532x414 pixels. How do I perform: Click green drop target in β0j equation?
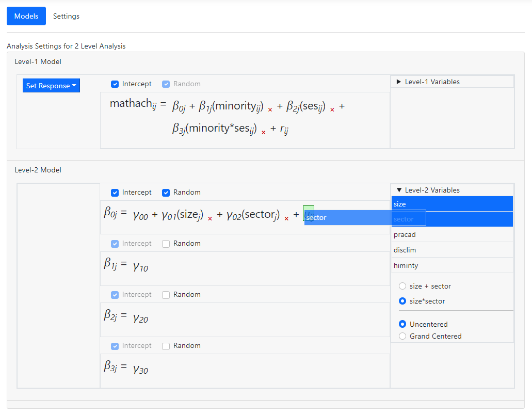point(309,213)
